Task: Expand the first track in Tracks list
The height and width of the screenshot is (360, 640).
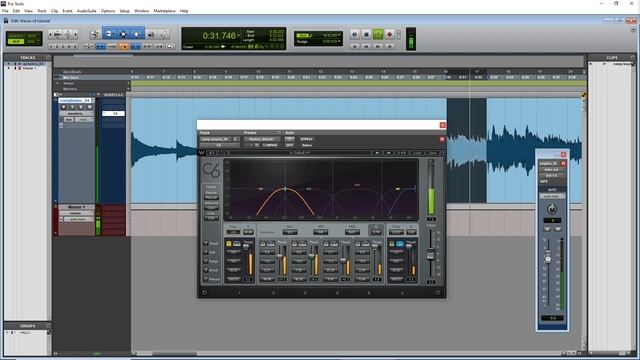Action: [9, 64]
